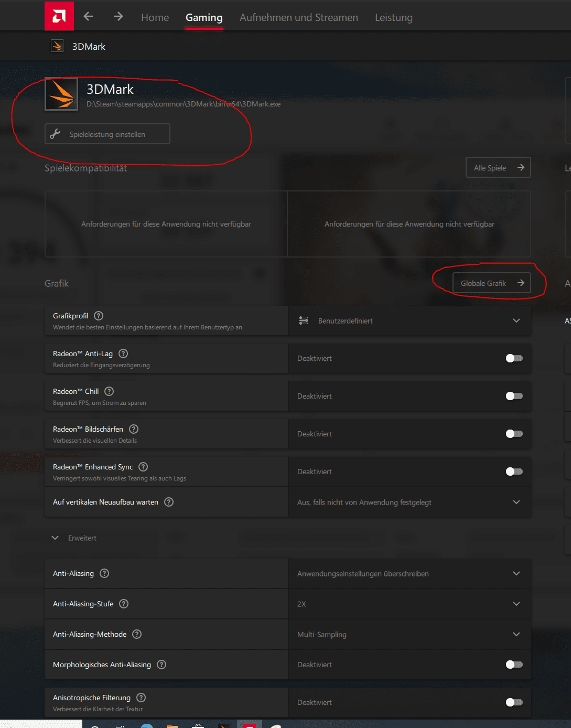Click the 3DMark.exe file path text
The image size is (571, 728).
184,104
